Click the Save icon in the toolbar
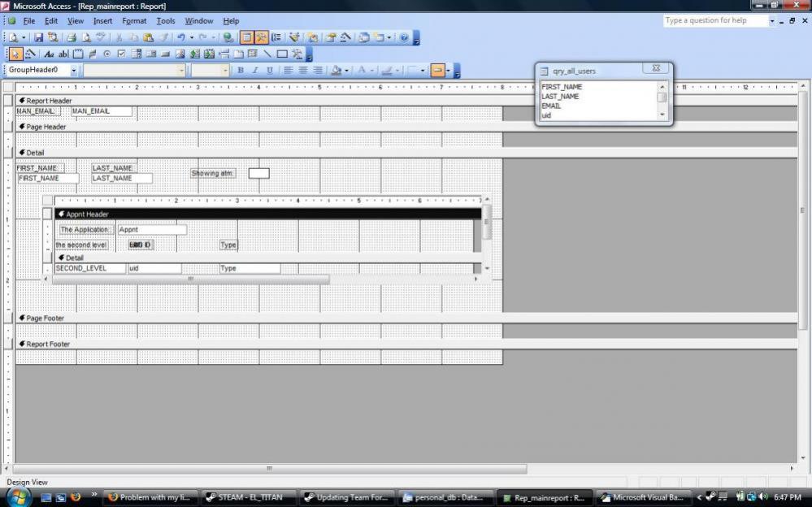 pyautogui.click(x=38, y=38)
